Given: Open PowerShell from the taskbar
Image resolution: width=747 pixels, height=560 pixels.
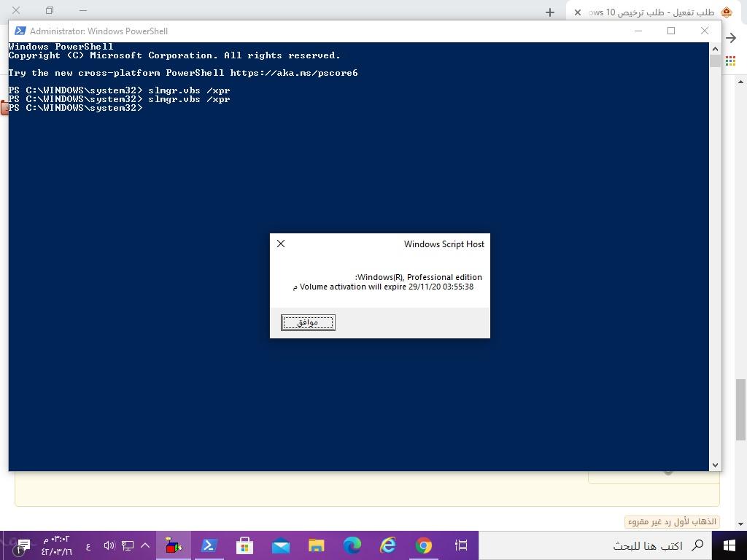Looking at the screenshot, I should coord(209,545).
